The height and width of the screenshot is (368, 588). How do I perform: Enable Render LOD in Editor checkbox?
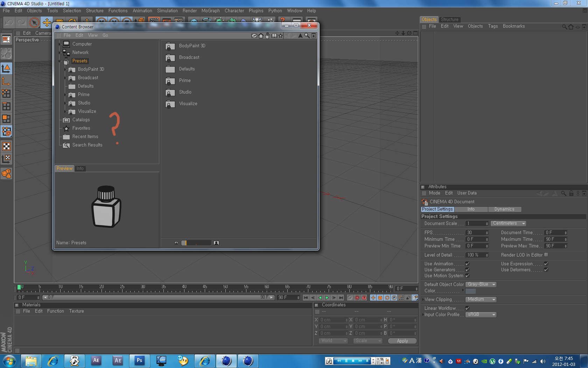[546, 255]
